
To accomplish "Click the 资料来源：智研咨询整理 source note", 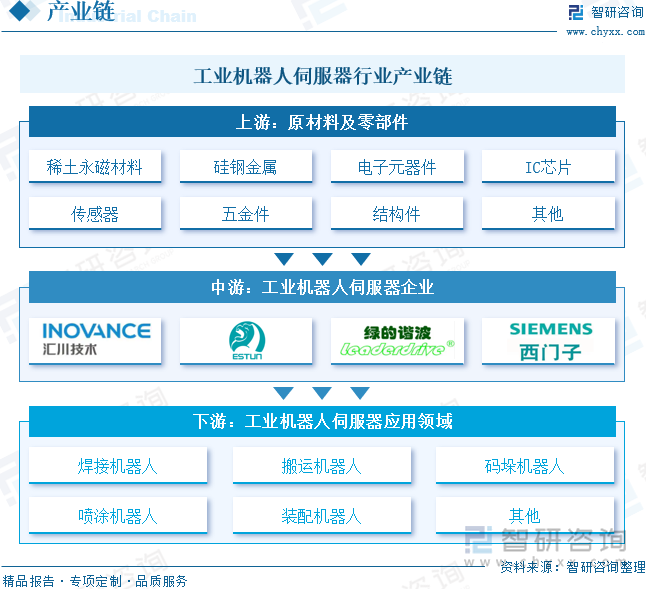I will click(573, 567).
